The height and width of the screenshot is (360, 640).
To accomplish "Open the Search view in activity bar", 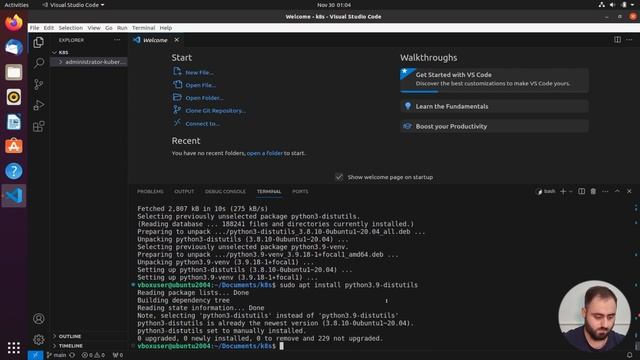I will point(38,62).
